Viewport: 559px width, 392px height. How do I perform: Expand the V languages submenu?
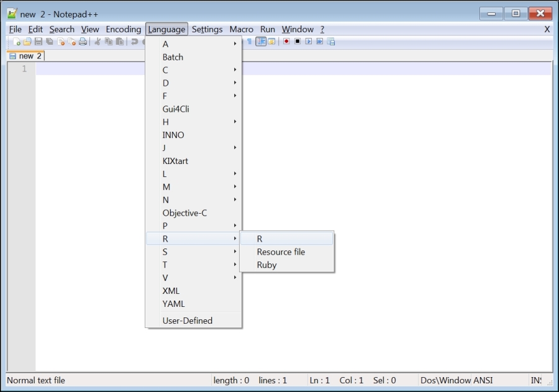(194, 278)
